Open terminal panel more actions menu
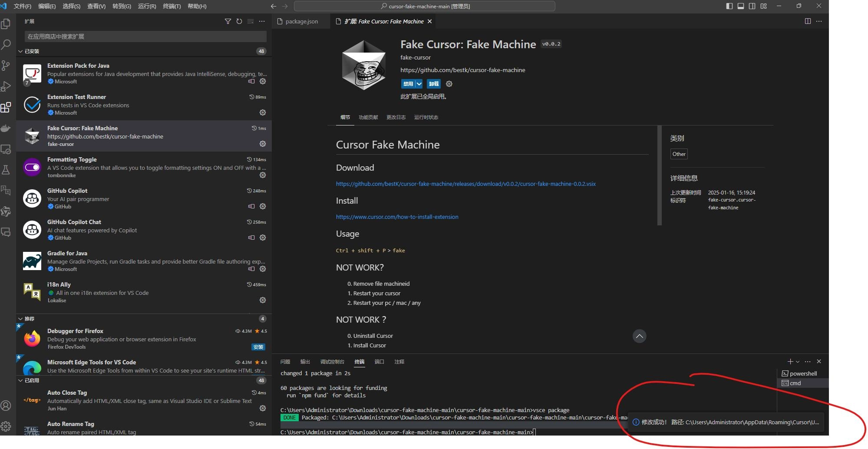868x449 pixels. coord(808,361)
